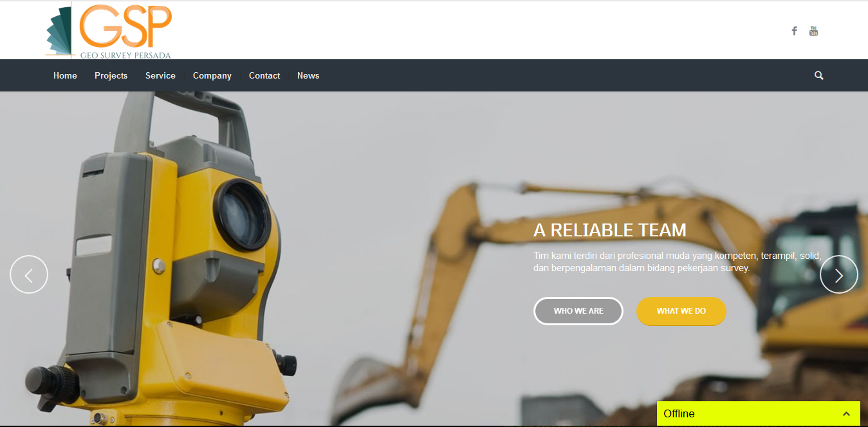The width and height of the screenshot is (868, 427).
Task: Click the text starting "Tim kami terdiri"
Action: coord(678,262)
